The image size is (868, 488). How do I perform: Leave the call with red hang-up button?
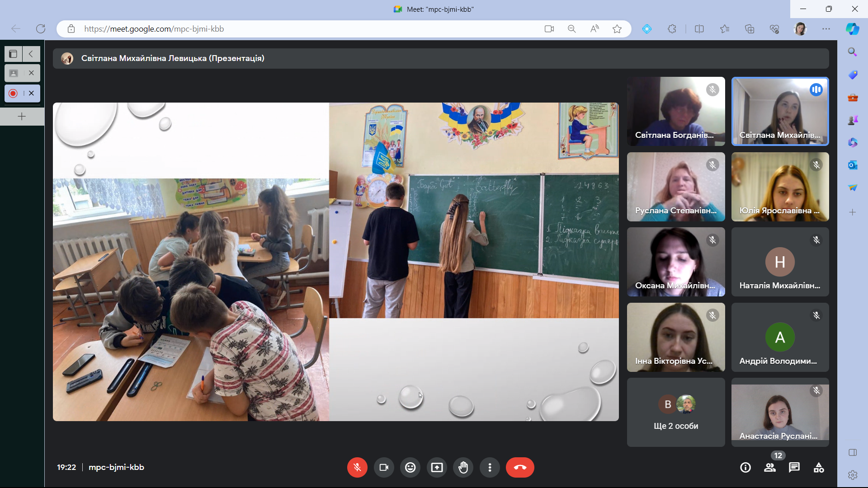pyautogui.click(x=520, y=467)
